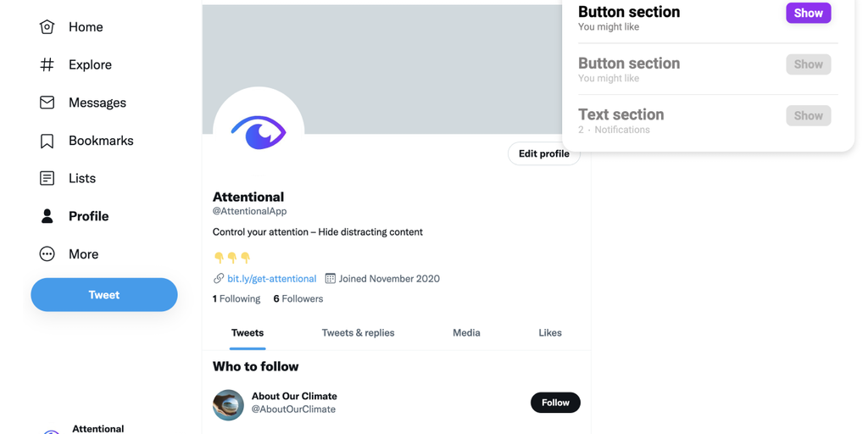The height and width of the screenshot is (434, 868).
Task: View the 6 Followers list
Action: click(x=298, y=298)
